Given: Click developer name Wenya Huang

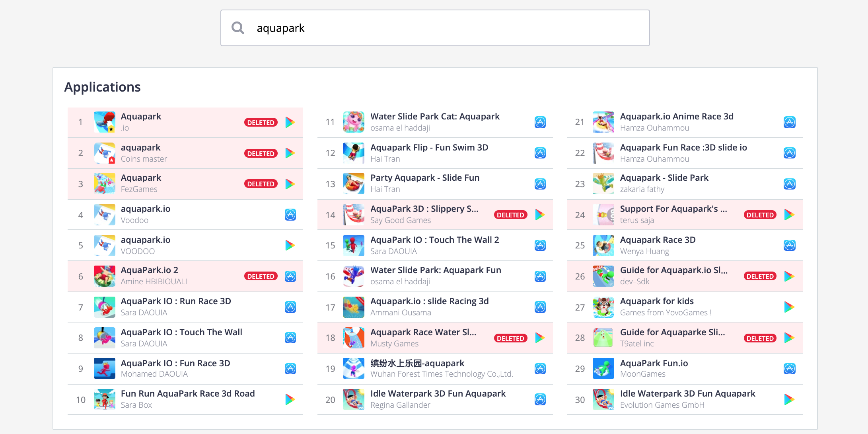Looking at the screenshot, I should pos(644,251).
